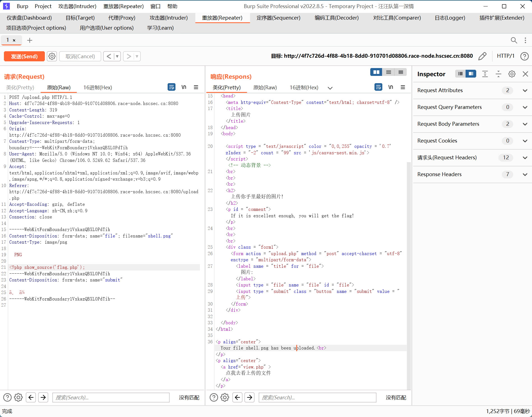This screenshot has width=532, height=417.
Task: Switch request view to Hex tab
Action: click(98, 87)
